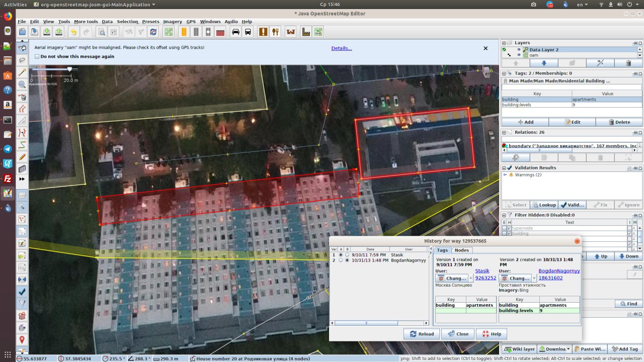
Task: Click Move layer down blue arrow
Action: pos(543,63)
